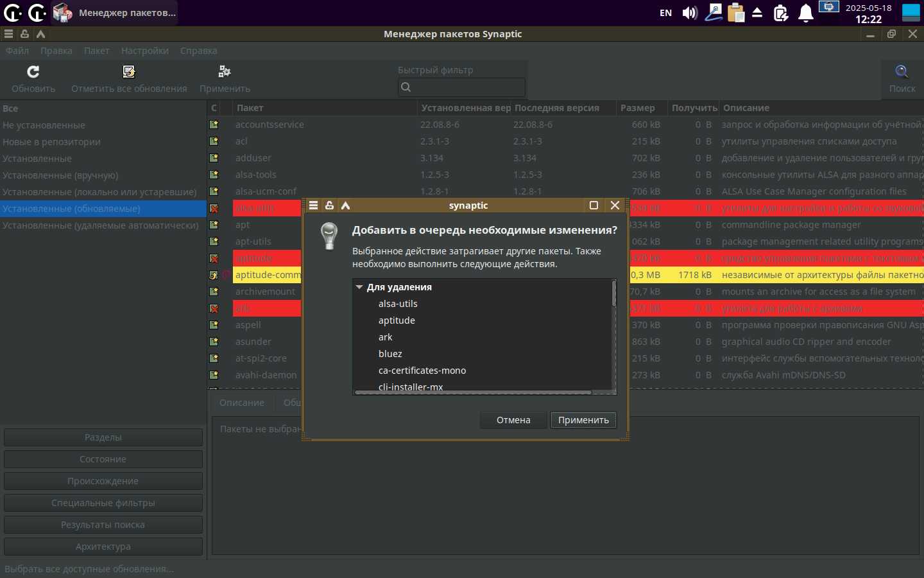Screen dimensions: 924x578
Task: Click the notifications bell icon
Action: coord(805,13)
